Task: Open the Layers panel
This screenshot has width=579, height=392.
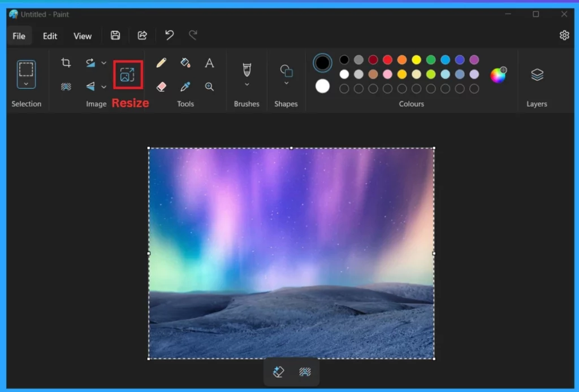Action: [537, 75]
